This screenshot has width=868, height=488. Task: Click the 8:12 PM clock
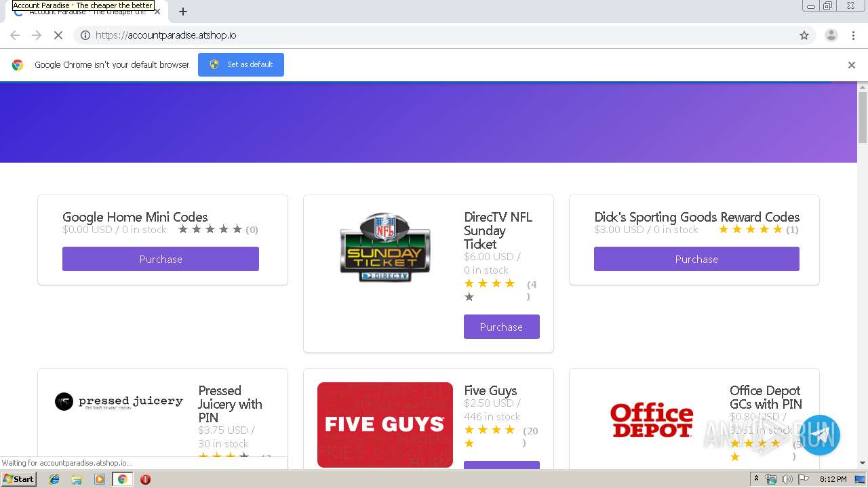click(x=833, y=479)
